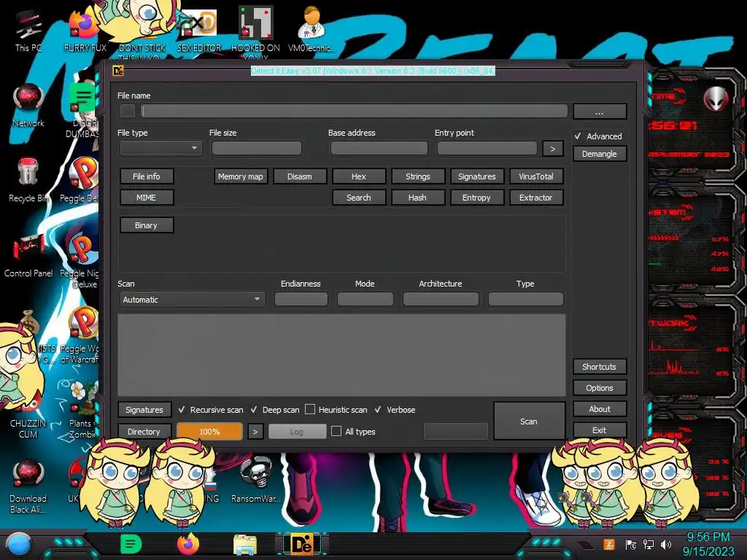Viewport: 747px width, 560px height.
Task: Open the FURRY FUX Firefox shortcut
Action: click(85, 31)
